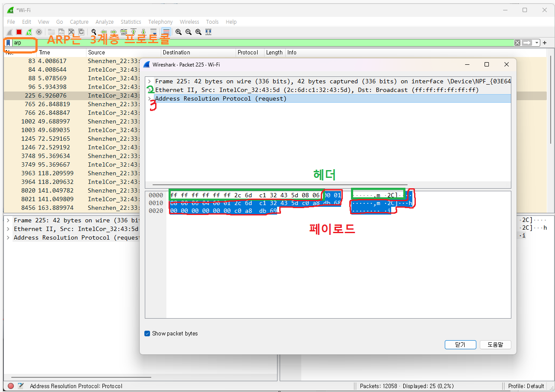Jump to the first packet icon

[x=134, y=32]
